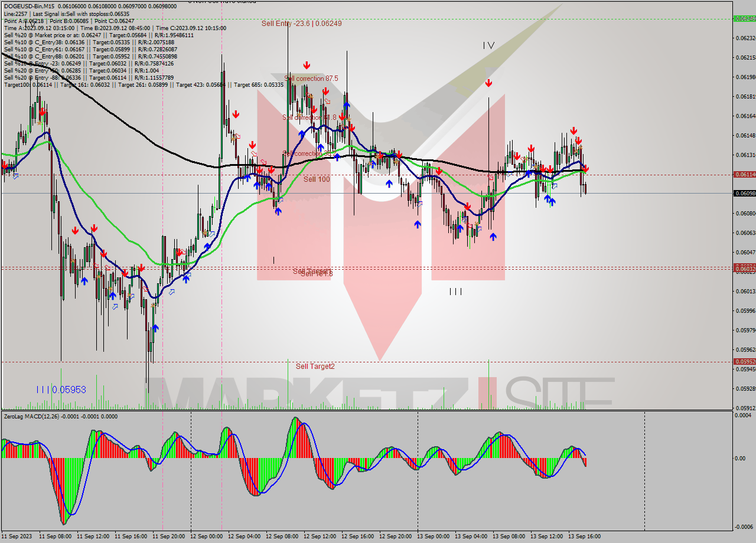This screenshot has height=543, width=756.
Task: Click the 0.05928 price axis value
Action: 745,388
